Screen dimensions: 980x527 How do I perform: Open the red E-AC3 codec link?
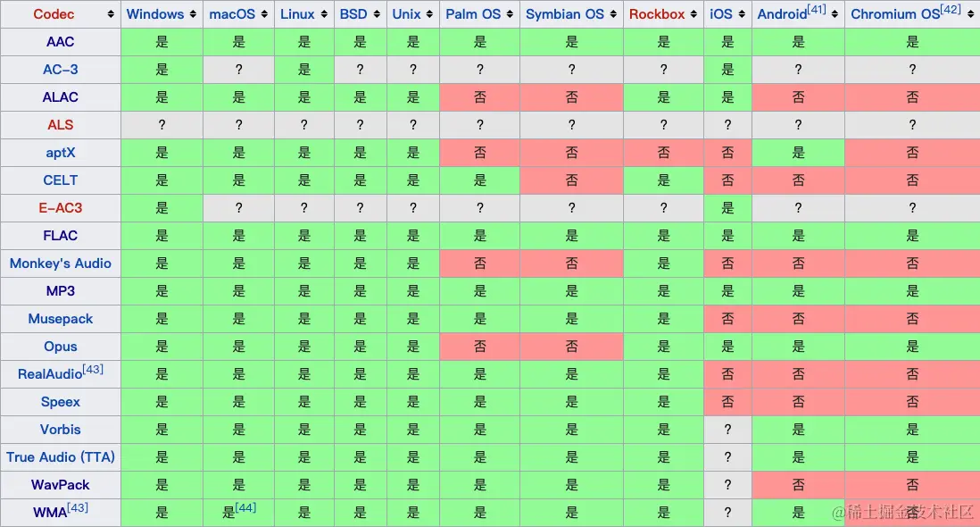click(x=60, y=207)
